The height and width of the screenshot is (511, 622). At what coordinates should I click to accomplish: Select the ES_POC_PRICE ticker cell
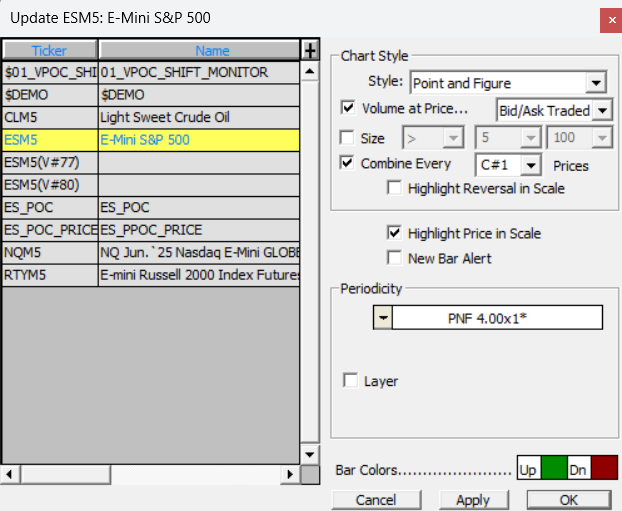point(50,230)
